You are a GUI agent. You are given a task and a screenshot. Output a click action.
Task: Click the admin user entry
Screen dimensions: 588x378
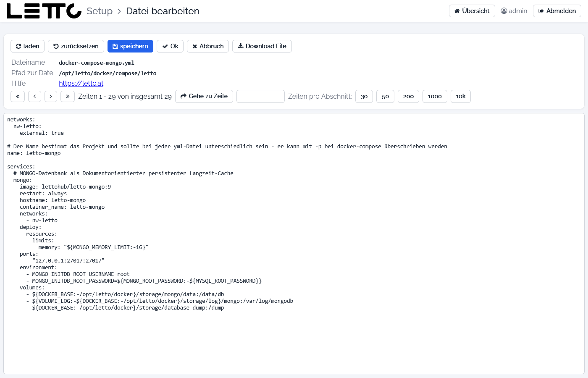tap(514, 11)
